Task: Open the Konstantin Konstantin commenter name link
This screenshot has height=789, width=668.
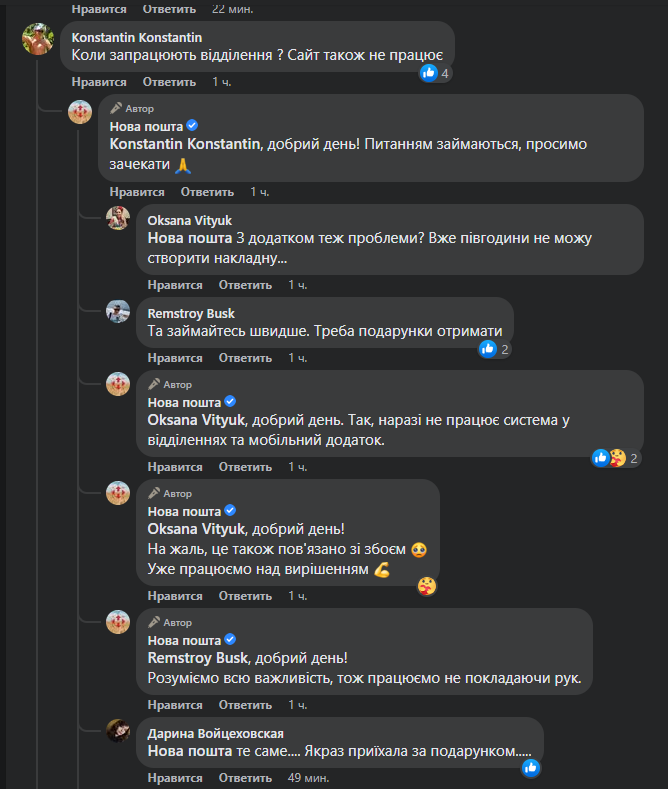Action: (x=137, y=37)
